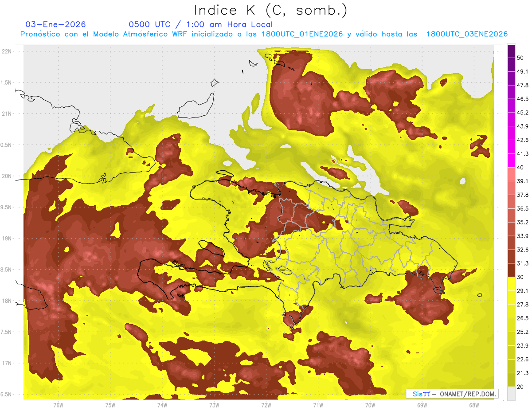The image size is (532, 411).
Task: Click the '22.6' color scale value
Action: coord(523,359)
